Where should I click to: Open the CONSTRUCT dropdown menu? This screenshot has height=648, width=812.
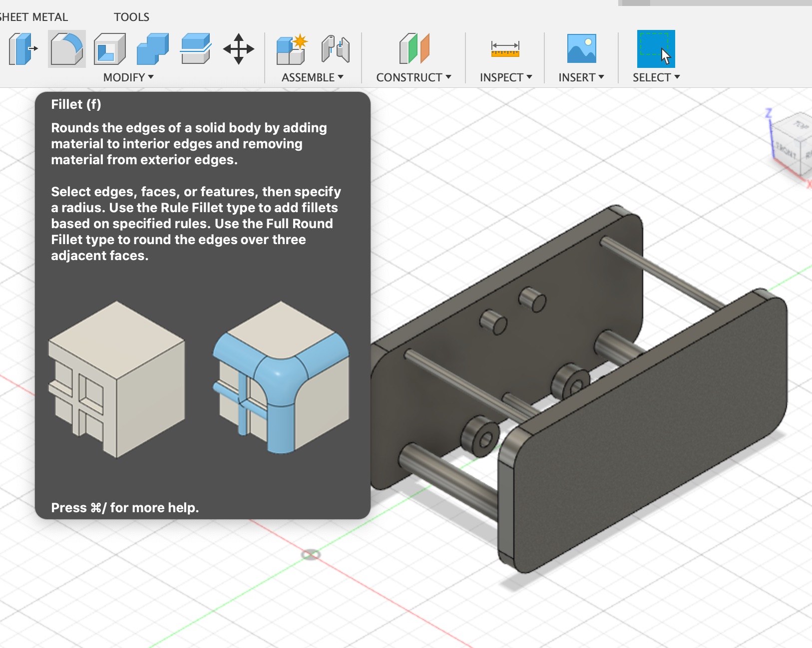[414, 77]
